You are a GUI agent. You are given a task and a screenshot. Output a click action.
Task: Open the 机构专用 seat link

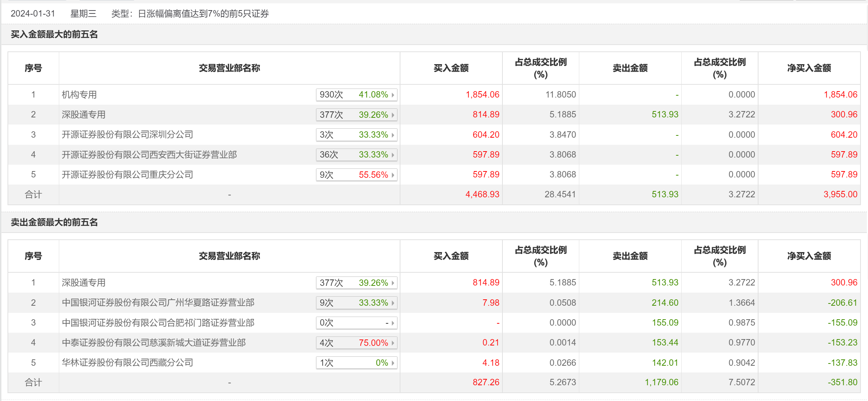[79, 95]
